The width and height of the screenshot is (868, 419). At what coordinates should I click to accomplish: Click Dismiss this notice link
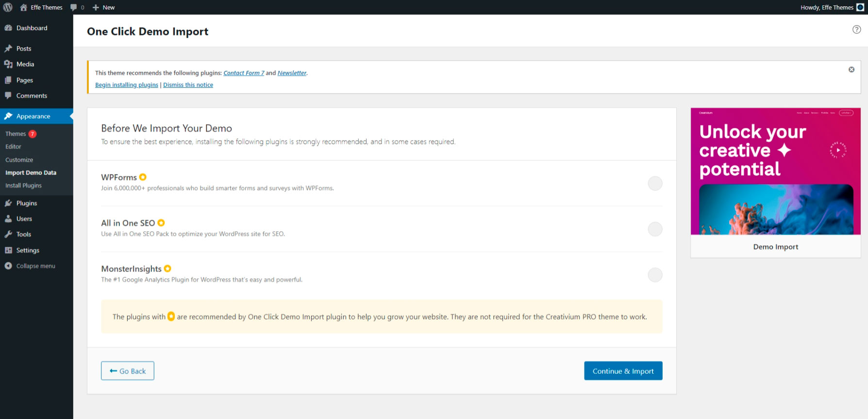click(188, 85)
